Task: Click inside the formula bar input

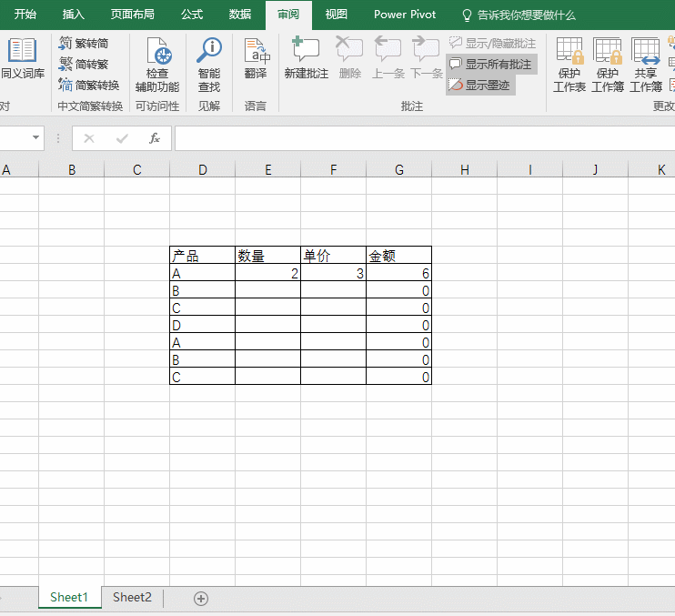Action: [x=418, y=138]
